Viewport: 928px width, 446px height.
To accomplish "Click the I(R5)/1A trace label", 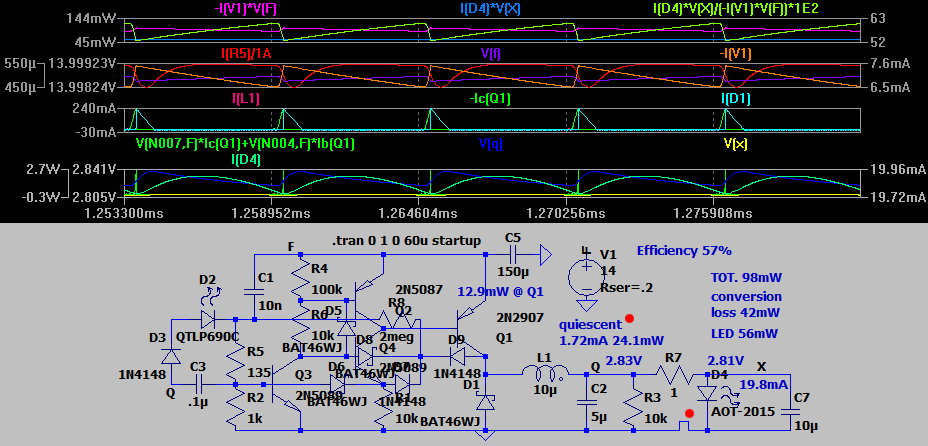I will [x=246, y=53].
